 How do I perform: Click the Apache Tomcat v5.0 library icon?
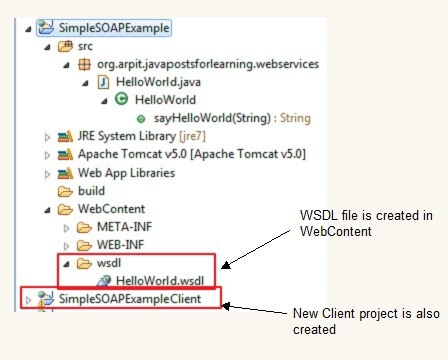pyautogui.click(x=65, y=154)
